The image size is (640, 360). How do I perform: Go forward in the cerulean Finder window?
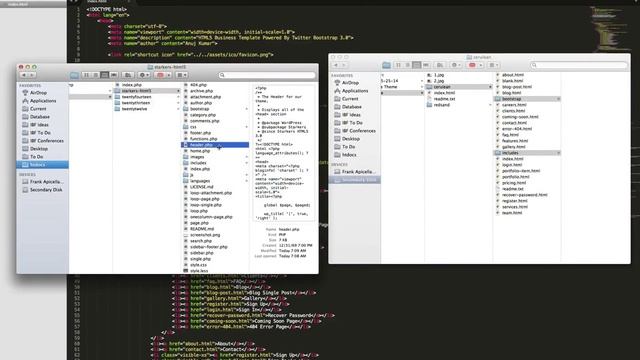344,65
